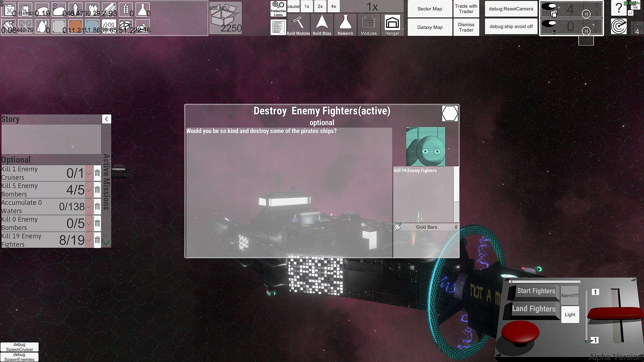The image size is (644, 362).
Task: Open the notes document icon
Action: (x=278, y=27)
